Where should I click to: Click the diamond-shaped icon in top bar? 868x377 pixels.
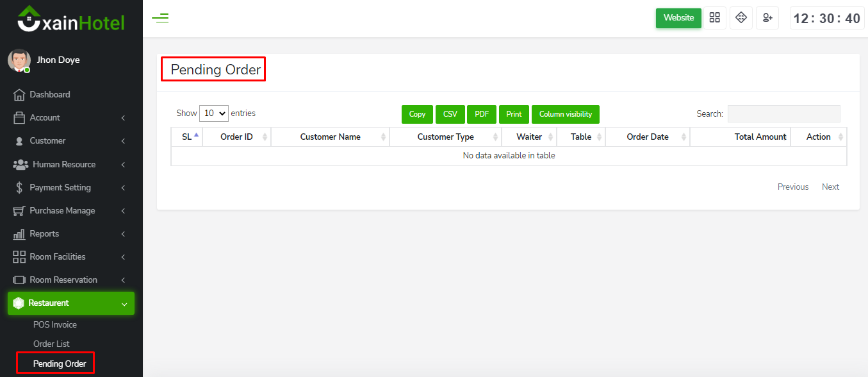coord(741,18)
